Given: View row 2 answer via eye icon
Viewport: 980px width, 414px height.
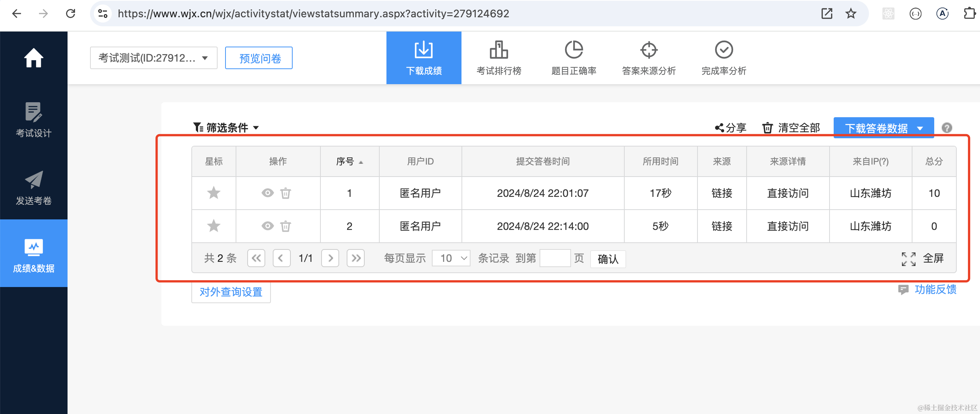Looking at the screenshot, I should 268,226.
